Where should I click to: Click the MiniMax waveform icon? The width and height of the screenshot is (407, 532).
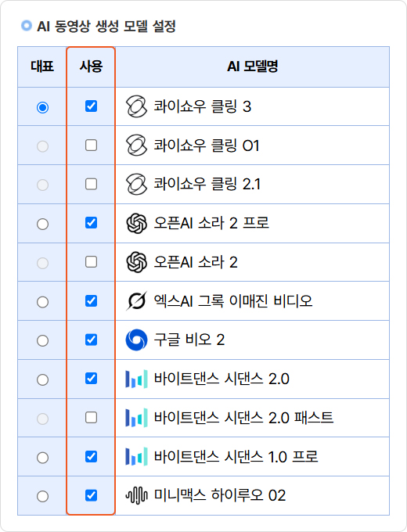136,496
